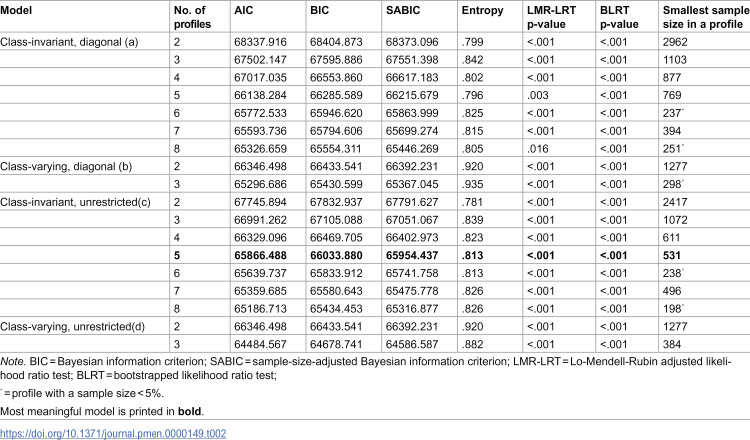The height and width of the screenshot is (440, 750).
Task: Open the doi.org journal.pmen.0000149.t002 link
Action: coord(113,433)
